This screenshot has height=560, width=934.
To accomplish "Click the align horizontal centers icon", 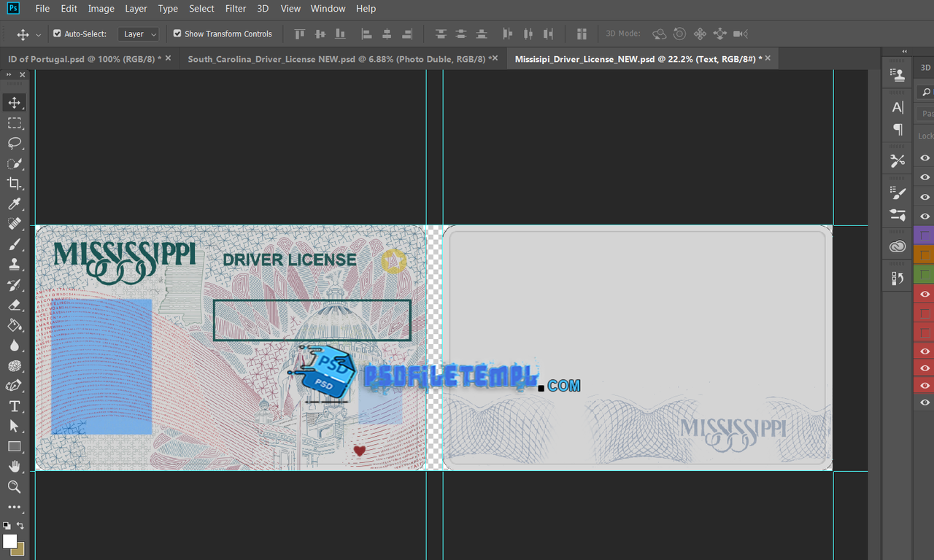I will coord(387,34).
